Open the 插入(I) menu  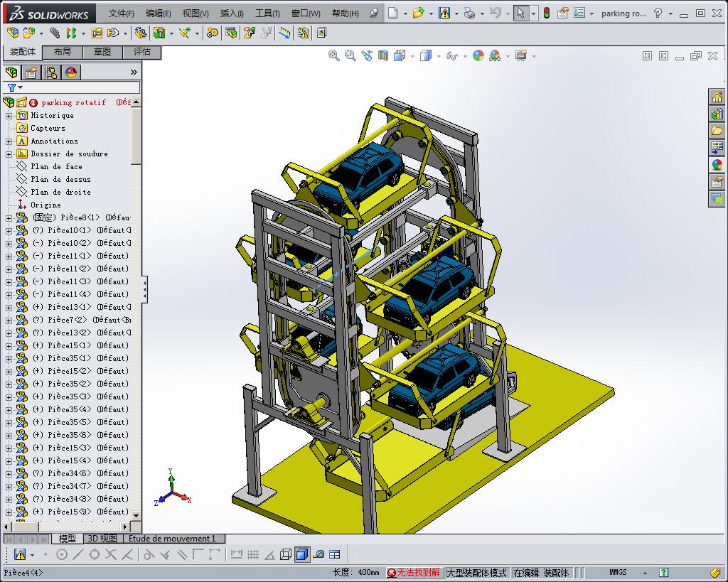click(232, 14)
